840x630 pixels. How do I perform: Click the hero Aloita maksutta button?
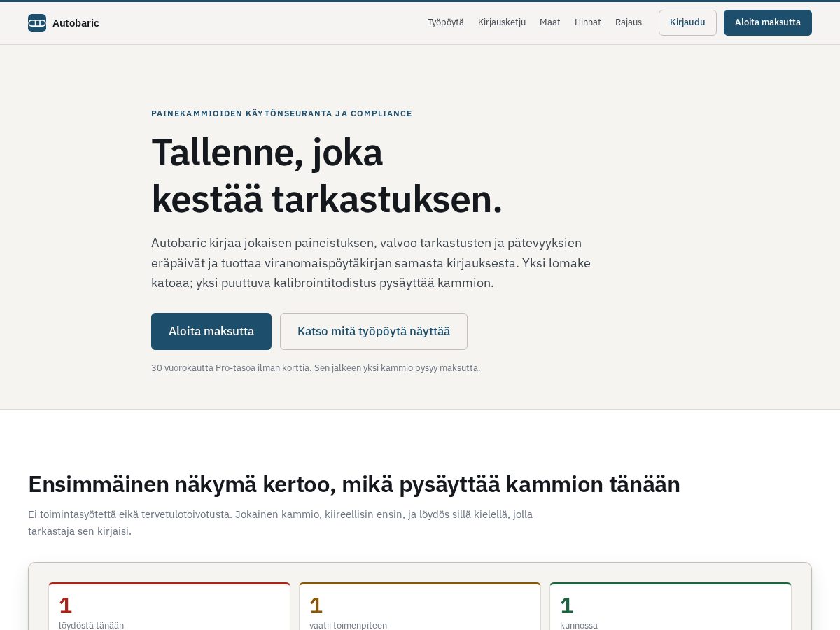coord(211,331)
